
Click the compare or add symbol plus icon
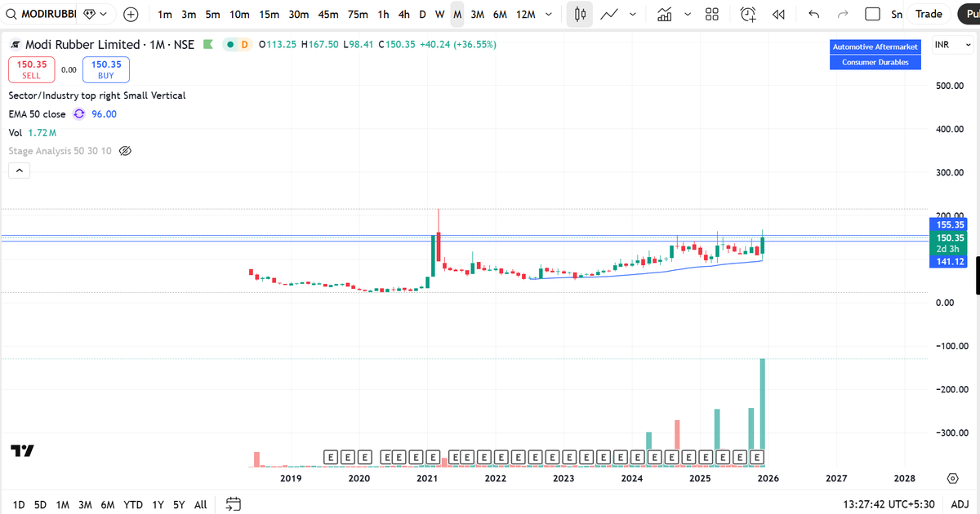click(131, 14)
